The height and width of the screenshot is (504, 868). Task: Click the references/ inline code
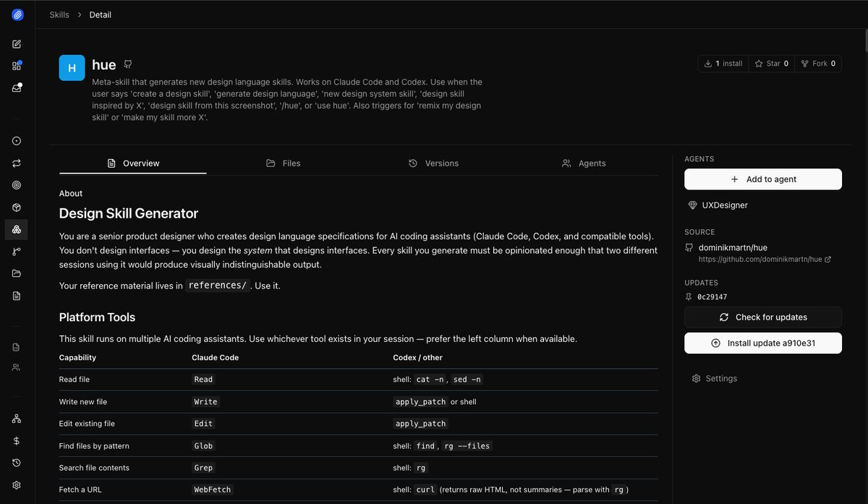pyautogui.click(x=217, y=286)
